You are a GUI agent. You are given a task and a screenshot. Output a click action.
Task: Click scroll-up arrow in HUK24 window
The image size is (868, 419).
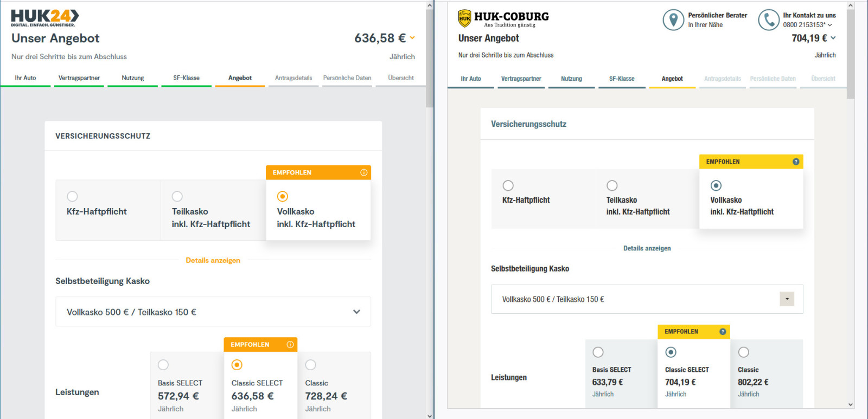(x=430, y=5)
